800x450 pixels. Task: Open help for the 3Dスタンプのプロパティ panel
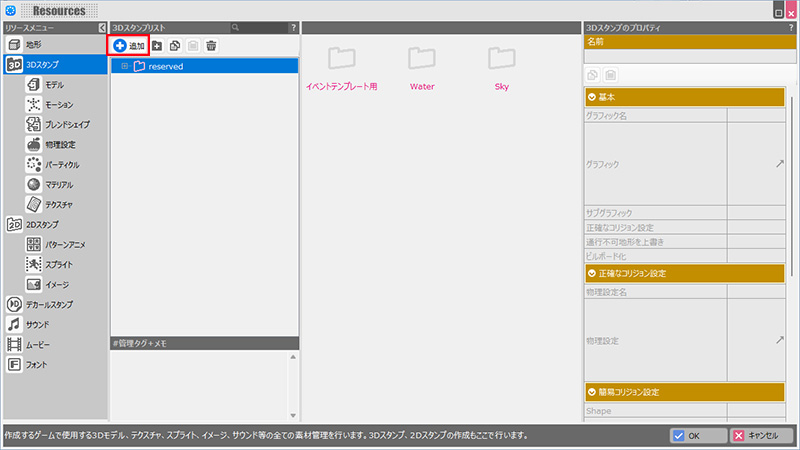tap(791, 28)
